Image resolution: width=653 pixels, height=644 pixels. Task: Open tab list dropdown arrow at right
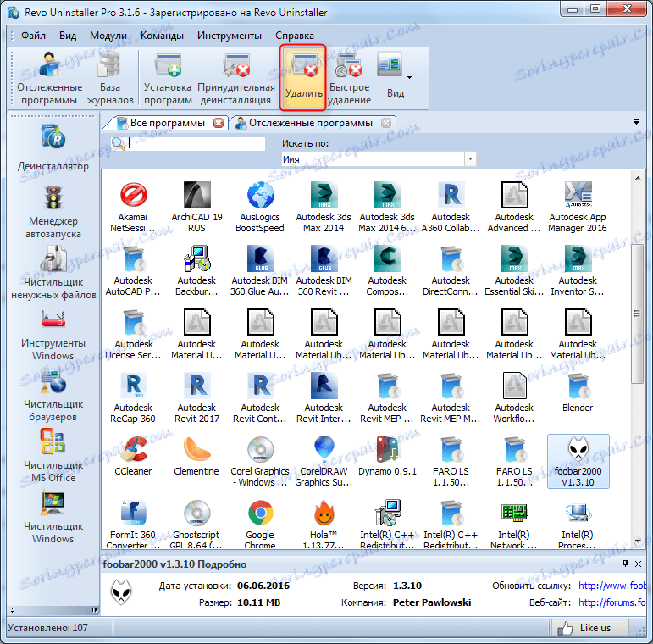click(636, 122)
